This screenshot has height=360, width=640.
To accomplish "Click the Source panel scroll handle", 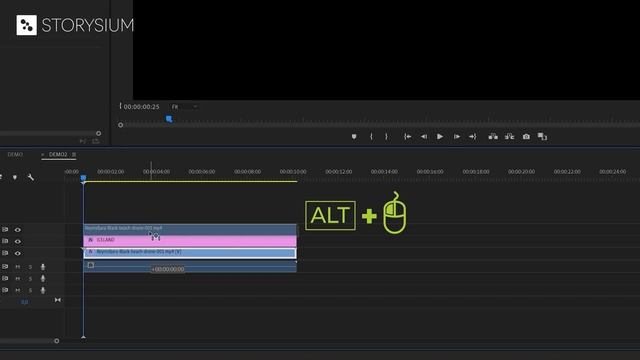I will pyautogui.click(x=98, y=133).
